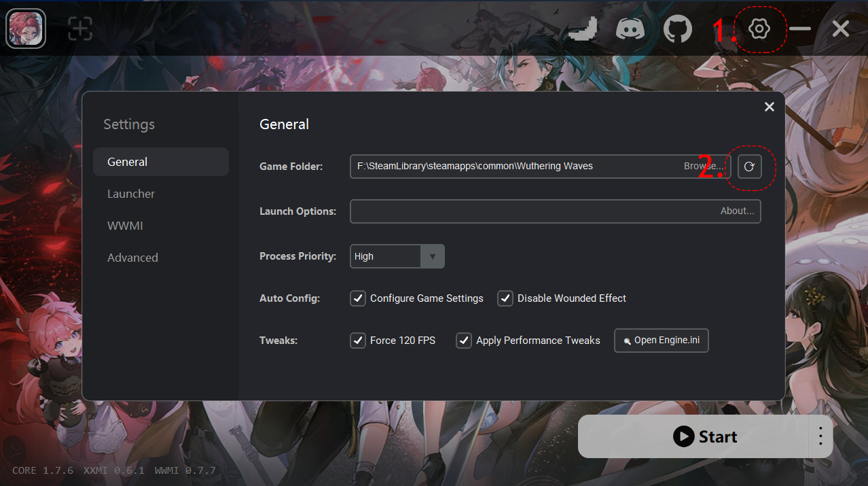868x486 pixels.
Task: Close the Settings dialog
Action: [770, 107]
